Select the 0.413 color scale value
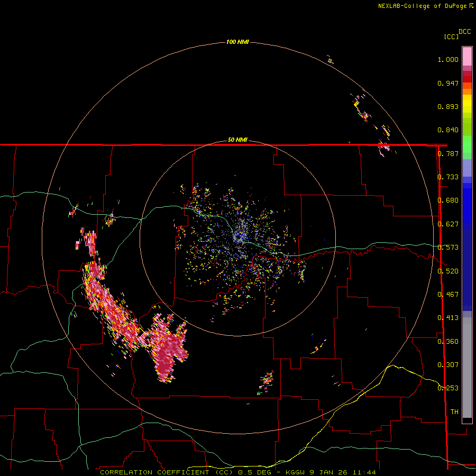This screenshot has width=476, height=476. click(x=448, y=318)
